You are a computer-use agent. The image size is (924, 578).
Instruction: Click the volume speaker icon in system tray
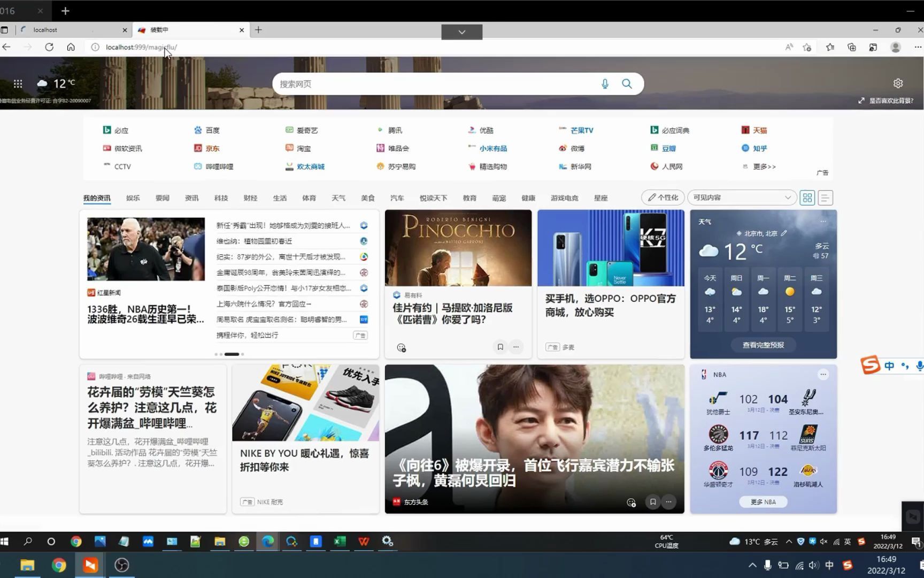[x=813, y=565]
